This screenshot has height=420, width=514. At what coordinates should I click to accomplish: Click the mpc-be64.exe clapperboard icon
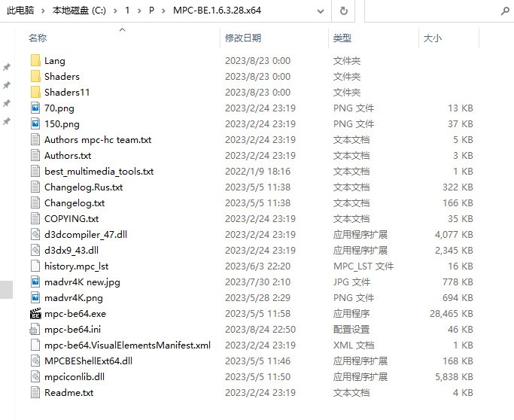point(35,313)
